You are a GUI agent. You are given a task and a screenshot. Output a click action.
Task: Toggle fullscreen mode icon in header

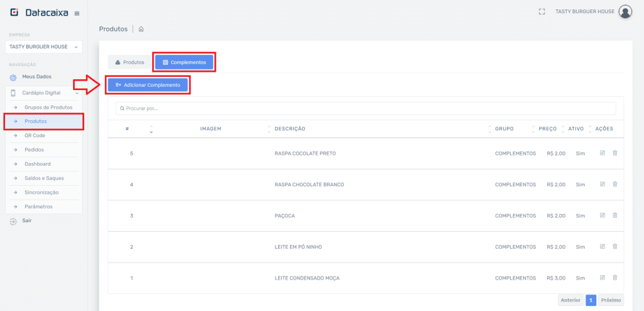(x=541, y=11)
